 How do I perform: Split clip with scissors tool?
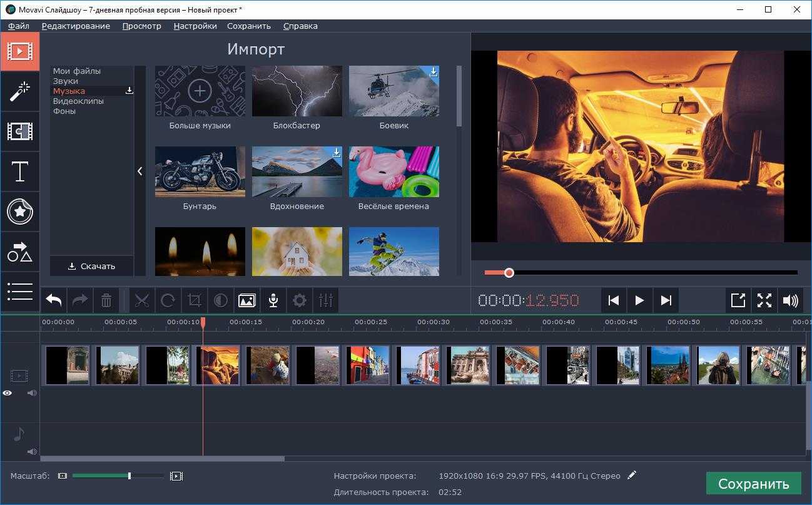point(142,301)
